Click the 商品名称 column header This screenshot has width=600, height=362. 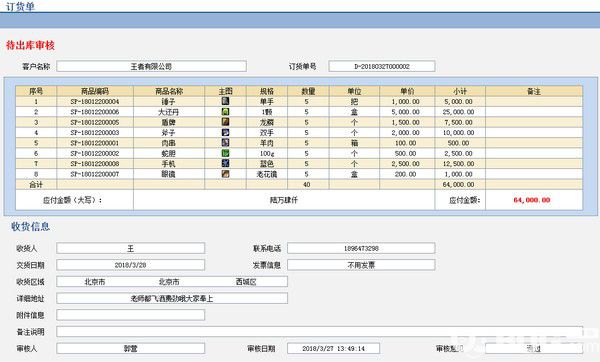[x=169, y=91]
